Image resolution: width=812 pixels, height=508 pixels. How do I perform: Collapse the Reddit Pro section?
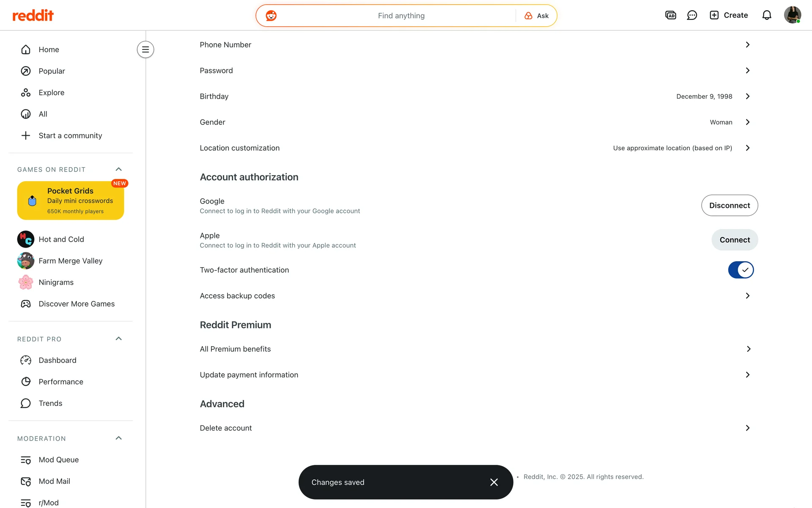pos(118,339)
